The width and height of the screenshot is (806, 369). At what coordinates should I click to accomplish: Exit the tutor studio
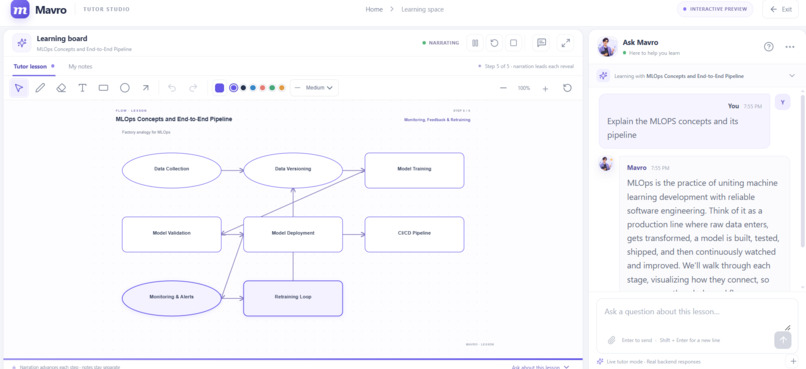[x=781, y=9]
